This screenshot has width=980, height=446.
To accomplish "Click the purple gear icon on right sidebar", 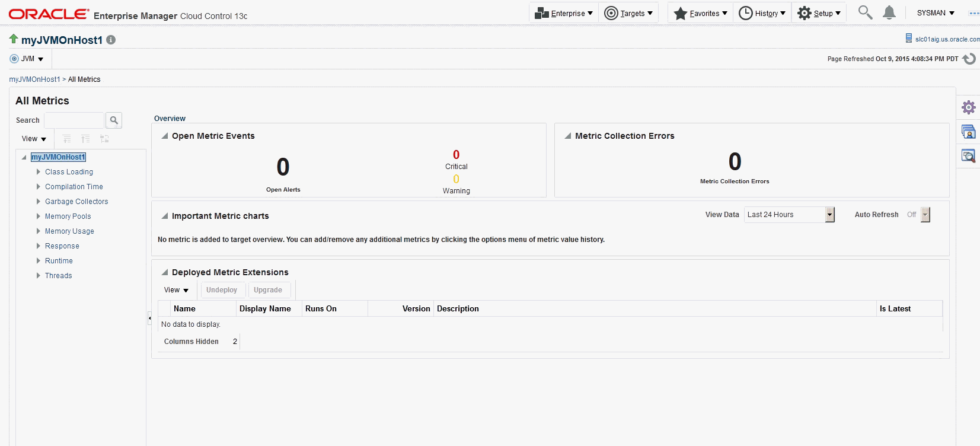I will 968,107.
